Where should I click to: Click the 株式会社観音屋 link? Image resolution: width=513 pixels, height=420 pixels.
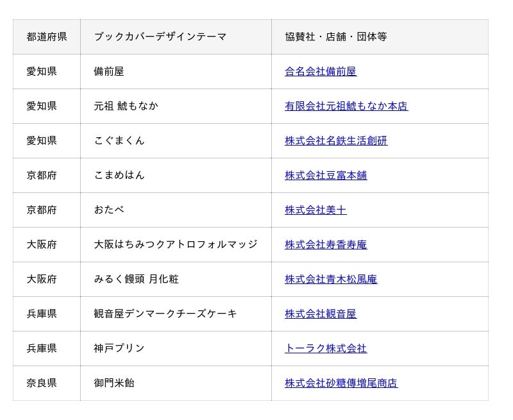click(x=321, y=314)
